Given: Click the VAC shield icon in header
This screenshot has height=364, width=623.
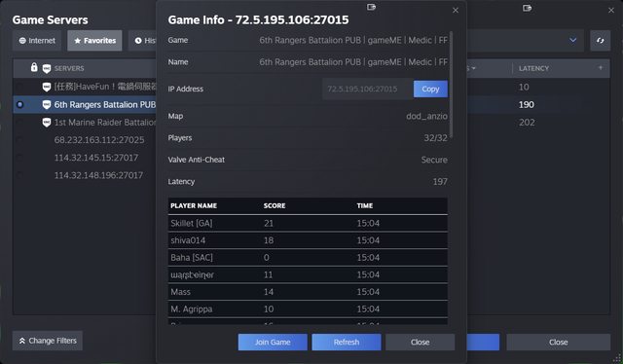Looking at the screenshot, I should point(47,69).
